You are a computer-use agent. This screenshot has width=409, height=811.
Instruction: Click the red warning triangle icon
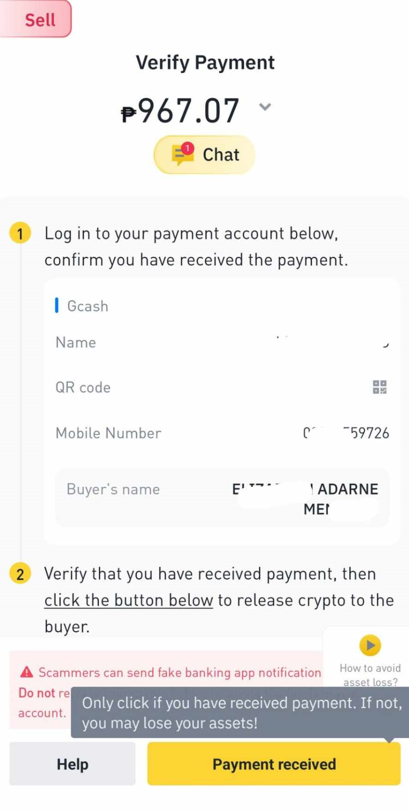coord(26,672)
